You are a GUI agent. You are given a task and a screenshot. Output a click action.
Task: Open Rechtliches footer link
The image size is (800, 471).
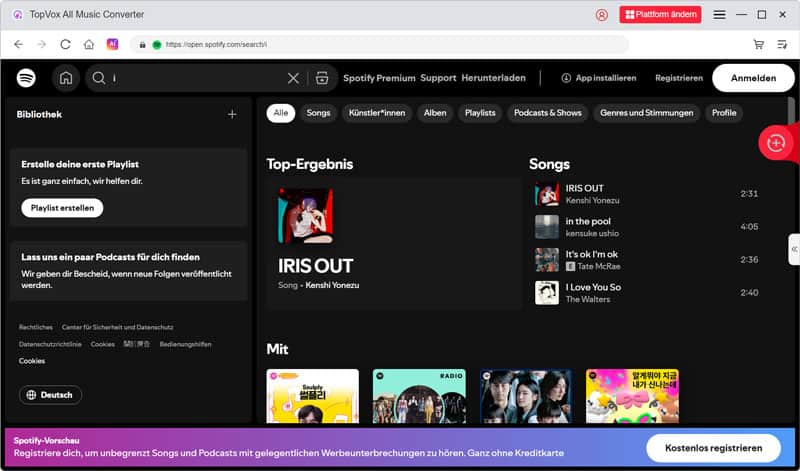36,327
